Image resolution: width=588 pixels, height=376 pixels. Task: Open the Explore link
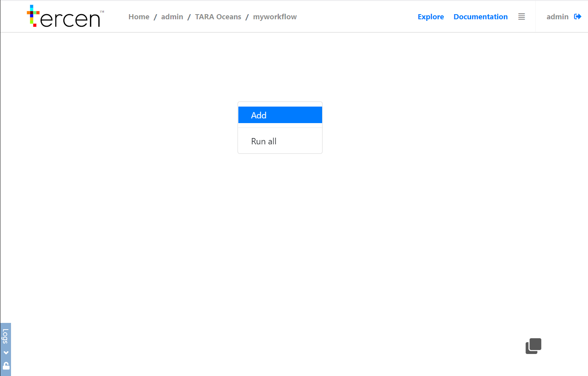point(431,17)
